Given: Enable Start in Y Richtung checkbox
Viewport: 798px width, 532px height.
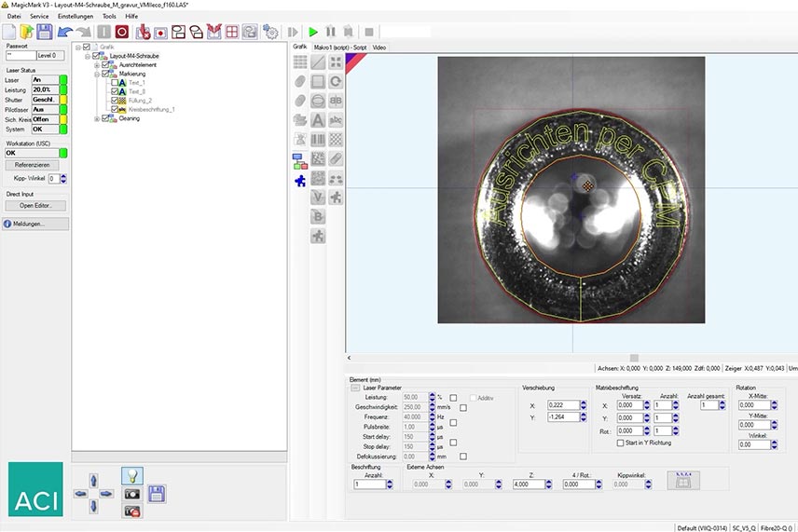Looking at the screenshot, I should click(x=620, y=443).
